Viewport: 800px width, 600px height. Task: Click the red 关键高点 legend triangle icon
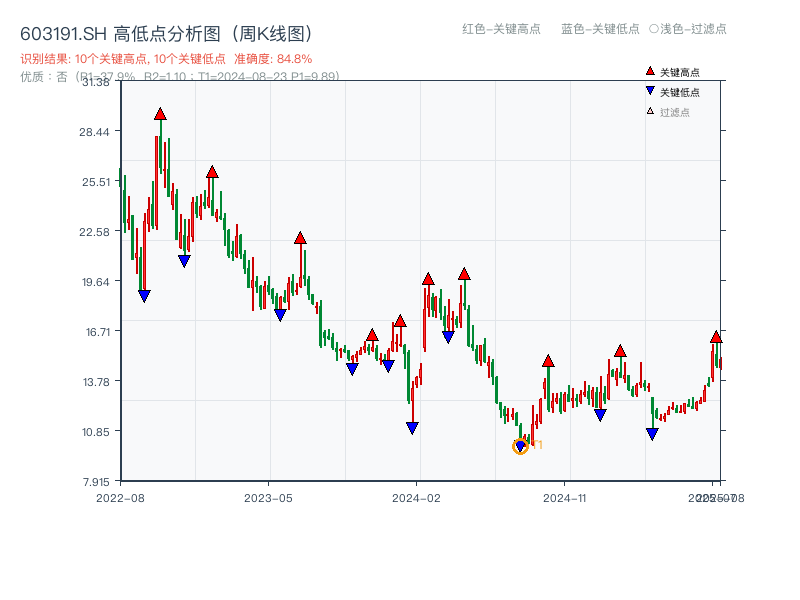[650, 70]
